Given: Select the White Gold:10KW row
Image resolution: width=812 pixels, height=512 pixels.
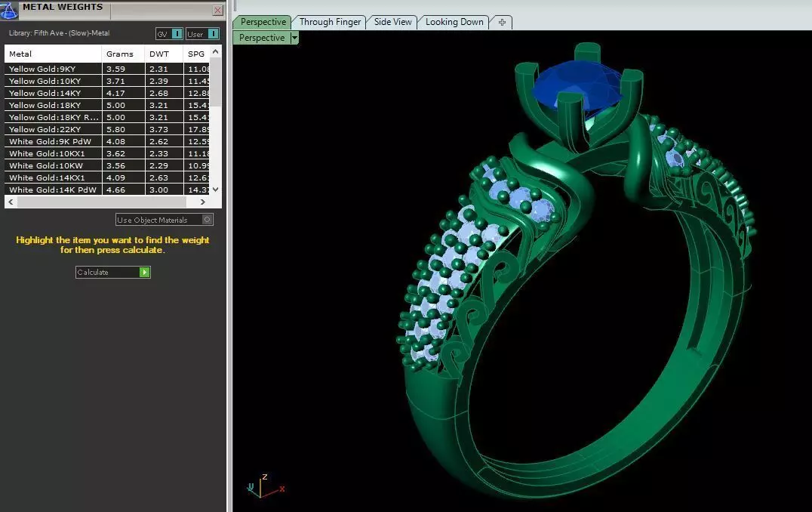Looking at the screenshot, I should pos(107,166).
